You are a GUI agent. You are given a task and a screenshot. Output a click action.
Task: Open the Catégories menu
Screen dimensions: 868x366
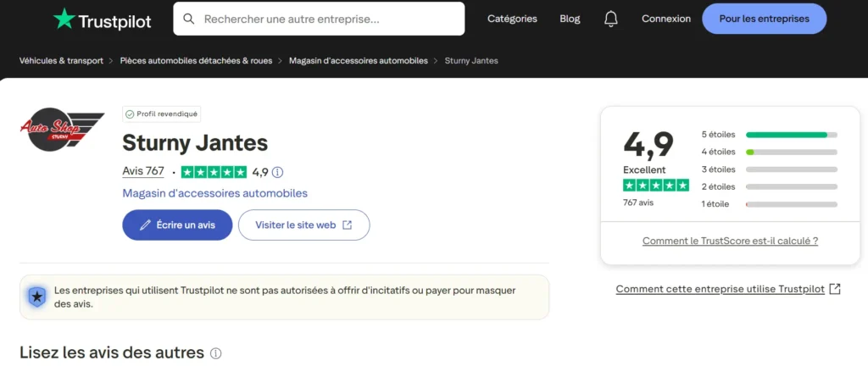click(x=512, y=19)
